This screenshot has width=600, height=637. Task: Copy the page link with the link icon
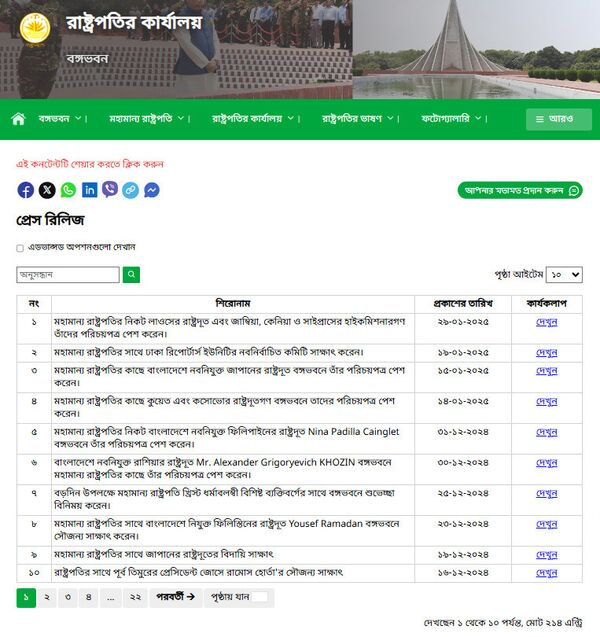131,190
